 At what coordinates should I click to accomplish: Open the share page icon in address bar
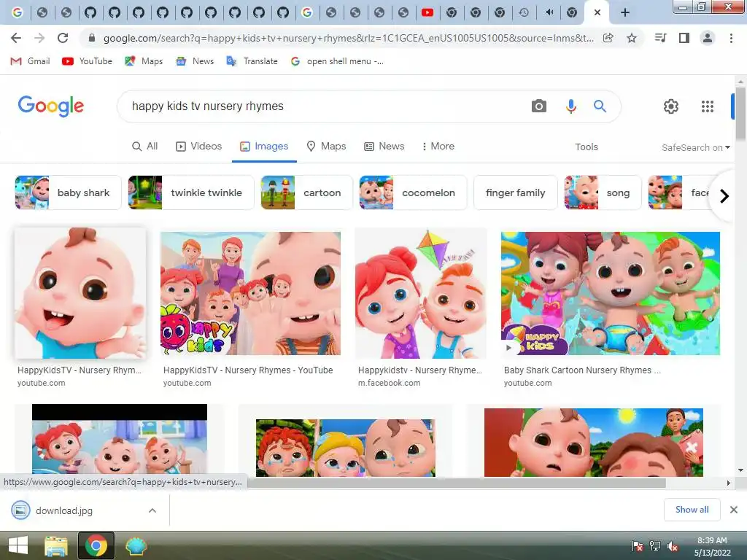click(x=608, y=38)
